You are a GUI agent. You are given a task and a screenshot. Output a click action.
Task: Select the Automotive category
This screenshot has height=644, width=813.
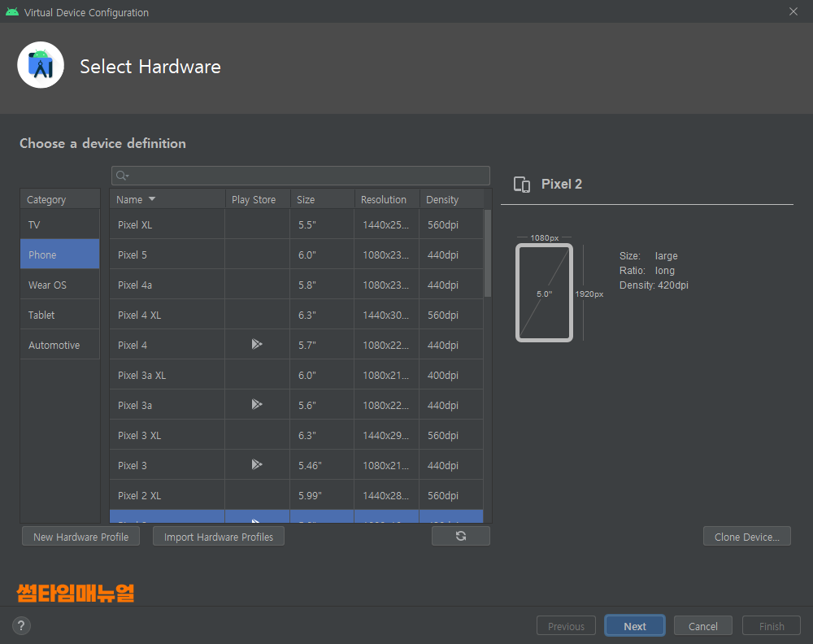point(59,344)
